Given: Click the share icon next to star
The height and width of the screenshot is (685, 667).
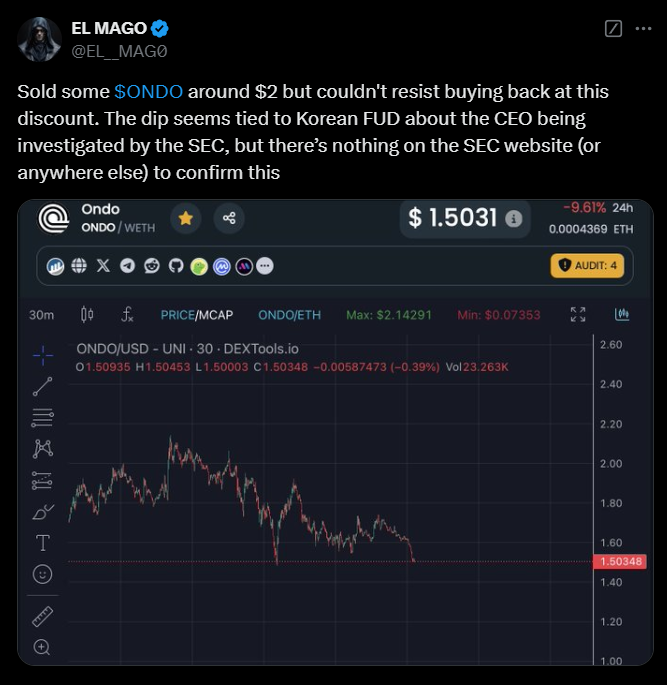Looking at the screenshot, I should click(x=229, y=218).
